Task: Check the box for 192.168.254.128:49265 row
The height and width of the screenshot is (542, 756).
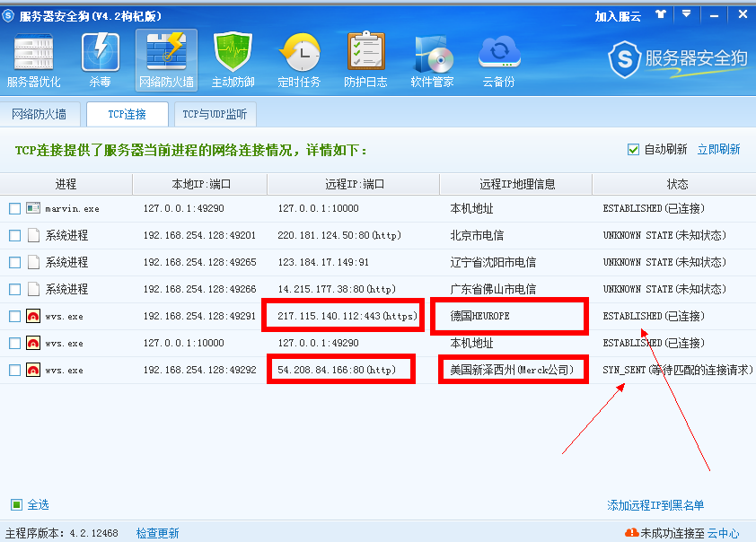Action: [x=15, y=263]
